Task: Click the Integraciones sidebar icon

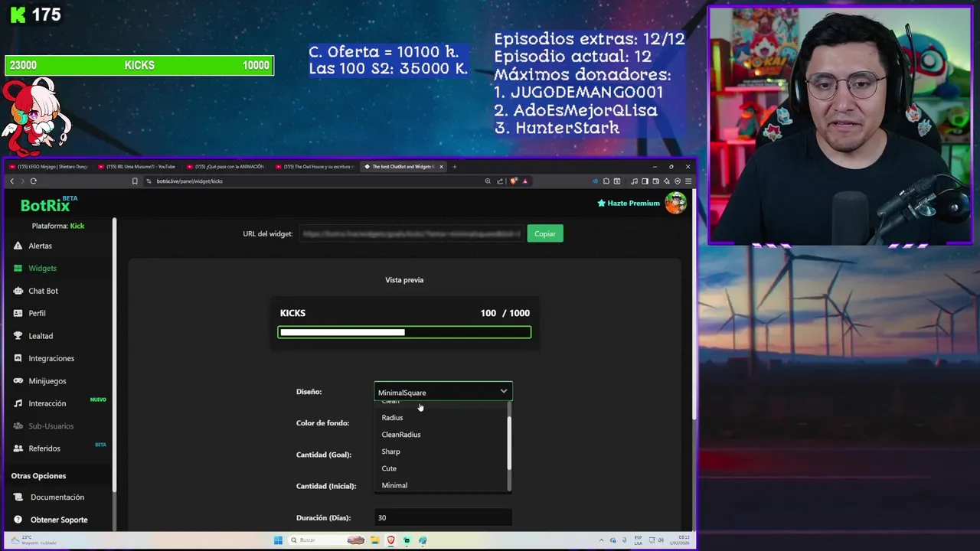Action: tap(18, 358)
